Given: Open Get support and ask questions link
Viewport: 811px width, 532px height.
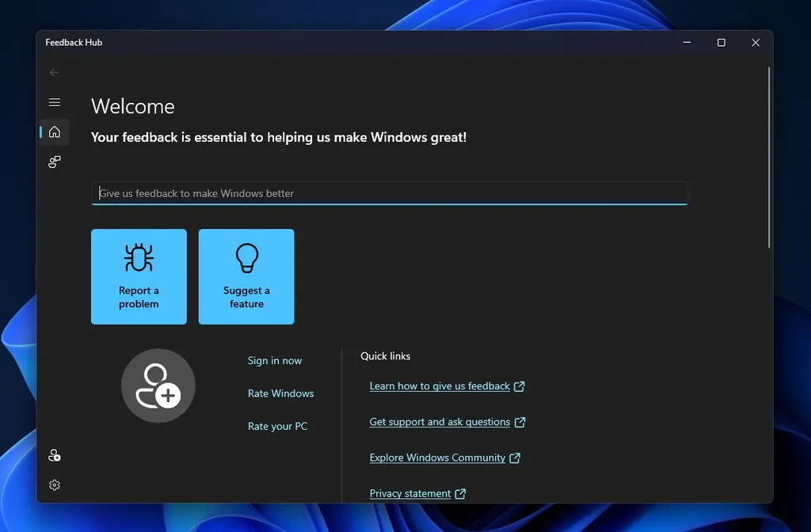Looking at the screenshot, I should coord(440,422).
